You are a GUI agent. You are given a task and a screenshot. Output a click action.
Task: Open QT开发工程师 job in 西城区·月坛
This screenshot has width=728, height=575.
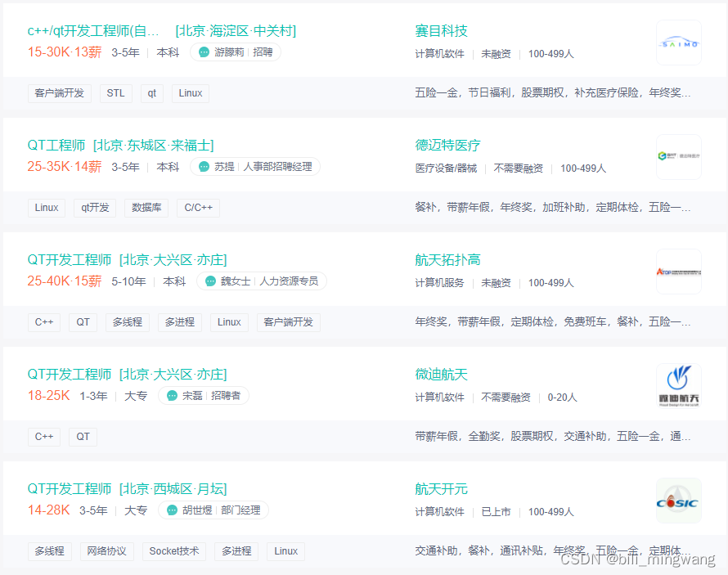(128, 488)
